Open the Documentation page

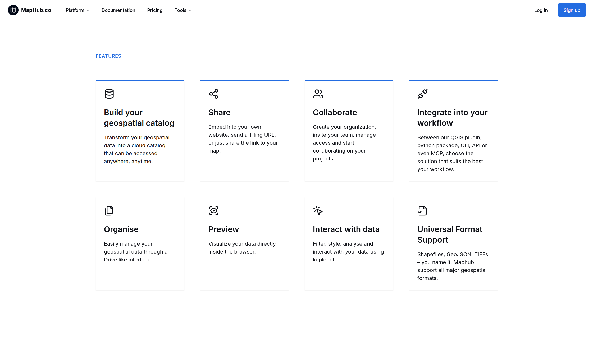click(118, 10)
